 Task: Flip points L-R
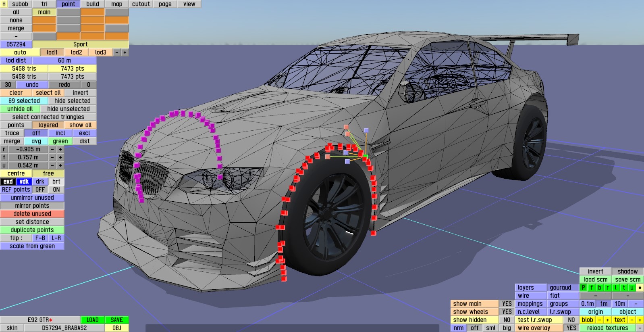tap(56, 238)
